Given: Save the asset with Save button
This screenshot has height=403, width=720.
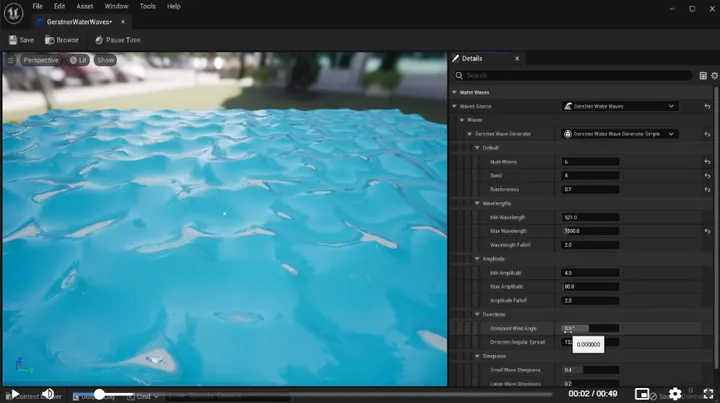Looking at the screenshot, I should point(21,40).
